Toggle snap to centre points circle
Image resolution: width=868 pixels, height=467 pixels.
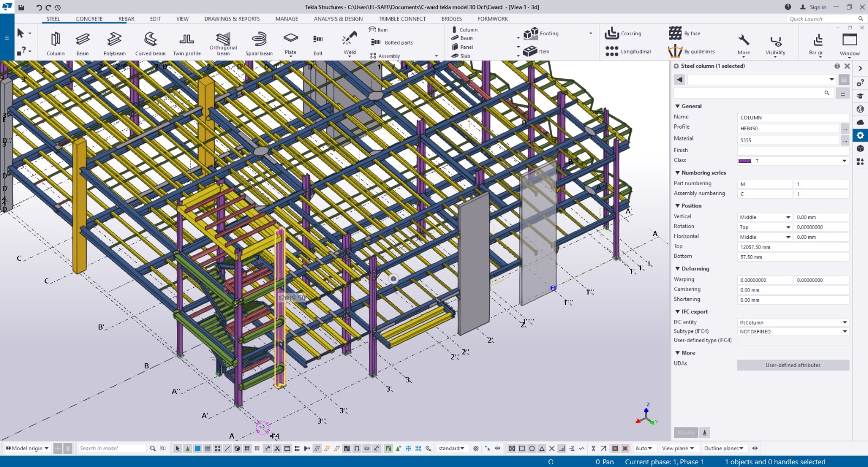532,449
